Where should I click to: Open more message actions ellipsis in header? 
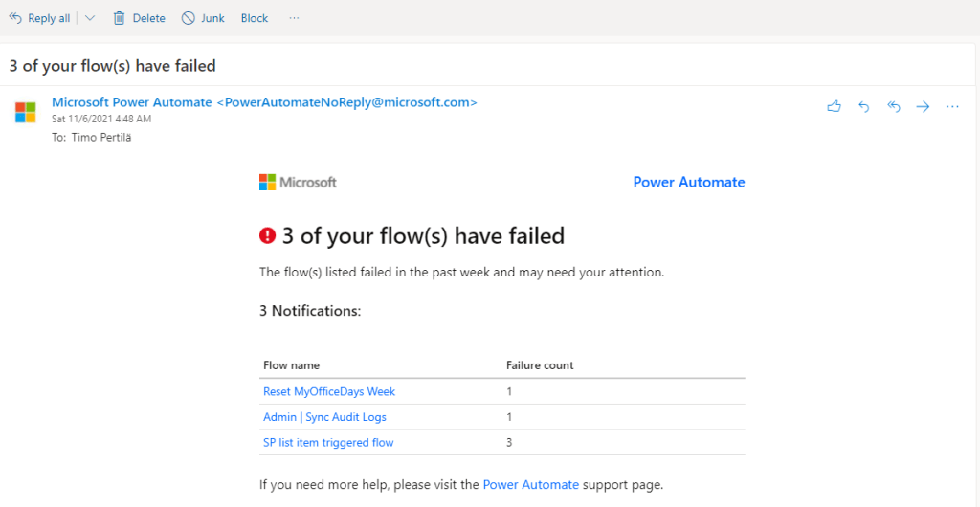(952, 107)
